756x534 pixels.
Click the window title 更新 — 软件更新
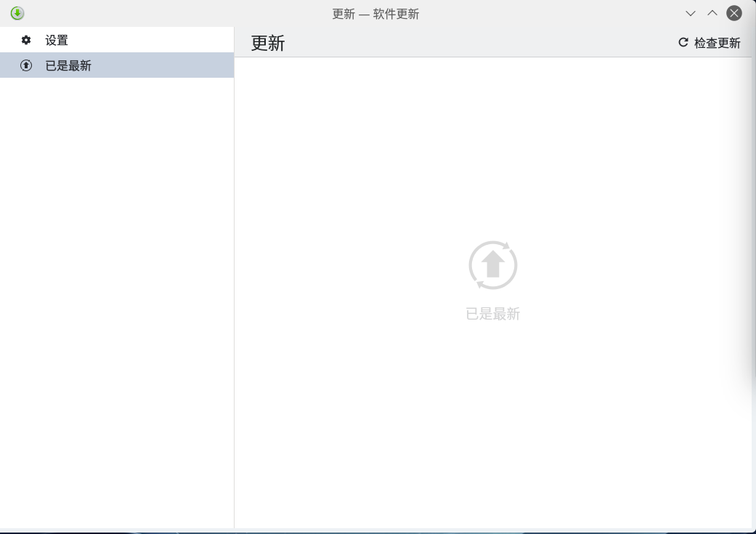375,14
